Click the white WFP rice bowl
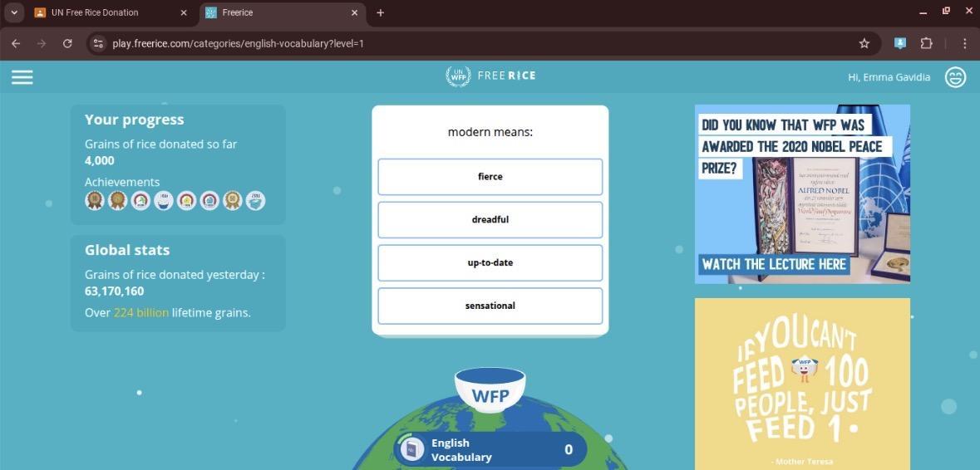The image size is (980, 470). pyautogui.click(x=490, y=390)
